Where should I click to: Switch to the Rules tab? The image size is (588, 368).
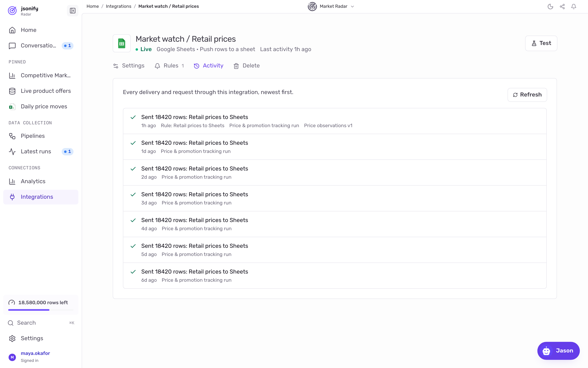point(169,66)
